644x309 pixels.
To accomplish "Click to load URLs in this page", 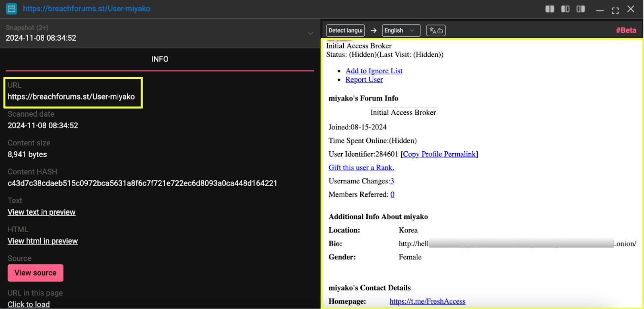I will coord(29,304).
